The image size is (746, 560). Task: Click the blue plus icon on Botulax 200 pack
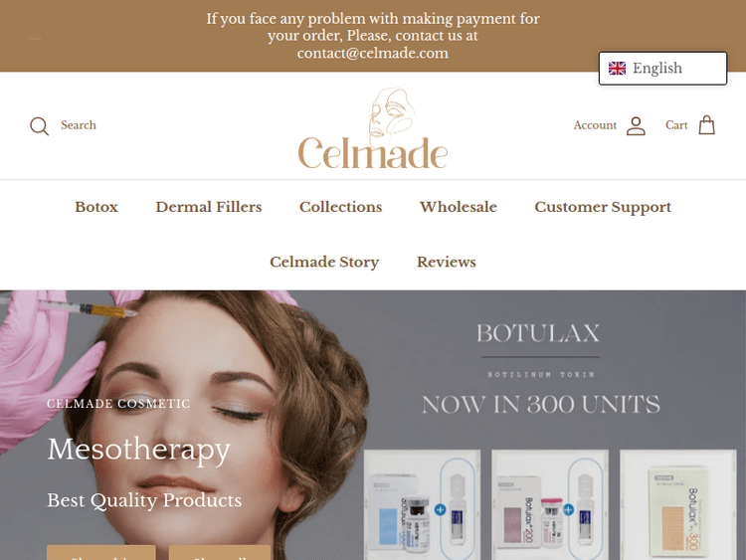(568, 509)
